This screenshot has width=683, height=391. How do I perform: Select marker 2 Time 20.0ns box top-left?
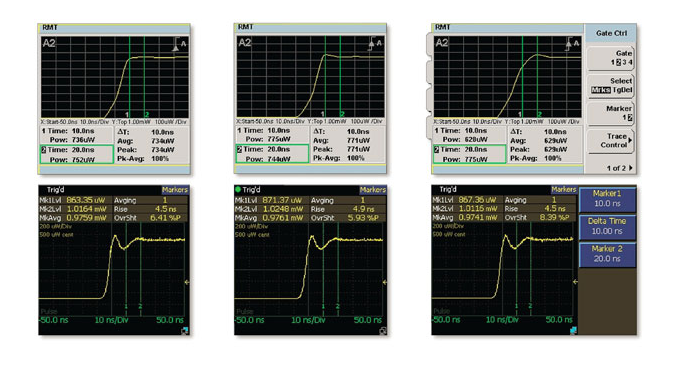click(x=77, y=155)
